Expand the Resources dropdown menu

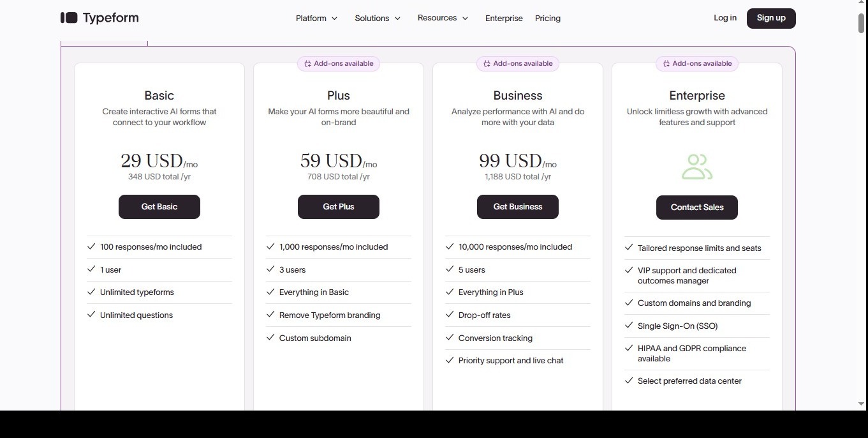443,18
